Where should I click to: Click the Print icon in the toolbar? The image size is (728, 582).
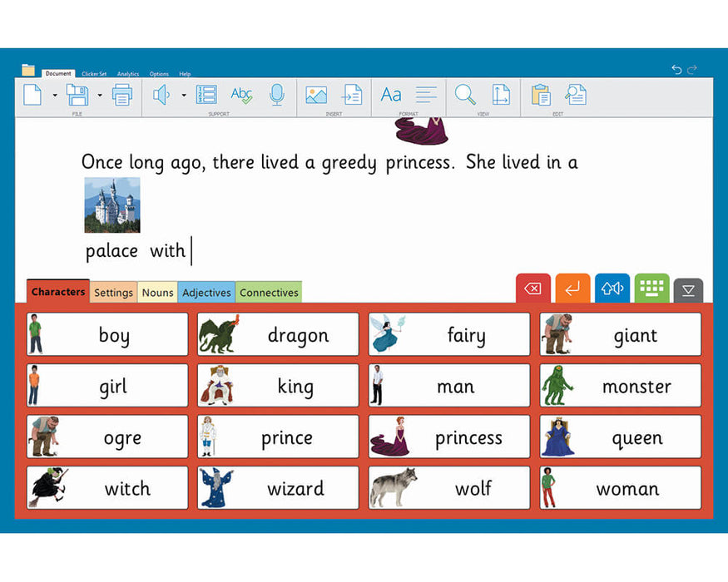122,95
